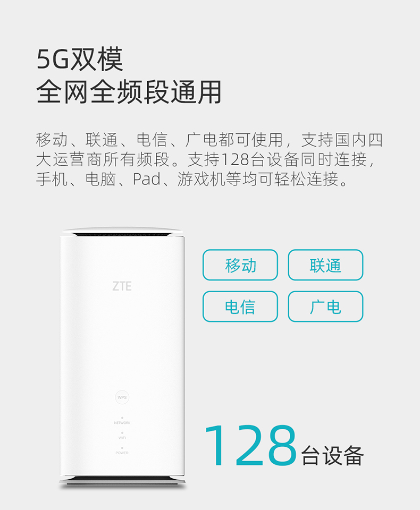Tap the round WPS button on router
The height and width of the screenshot is (510, 420).
tap(122, 397)
